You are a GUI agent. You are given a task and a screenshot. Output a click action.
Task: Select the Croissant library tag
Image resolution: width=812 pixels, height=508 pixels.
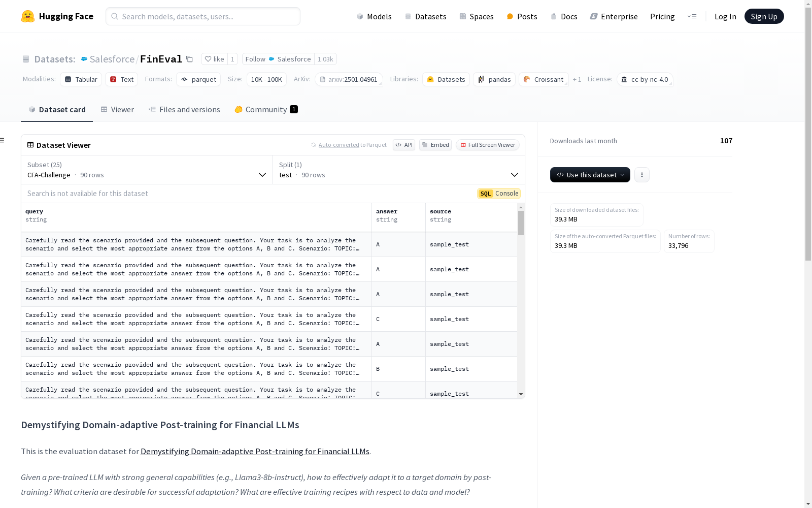tap(544, 79)
